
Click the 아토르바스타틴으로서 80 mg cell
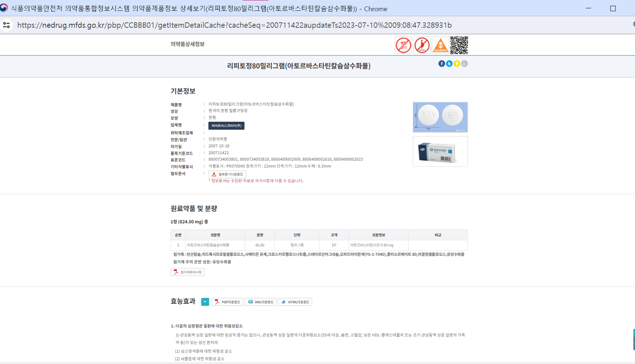click(379, 245)
